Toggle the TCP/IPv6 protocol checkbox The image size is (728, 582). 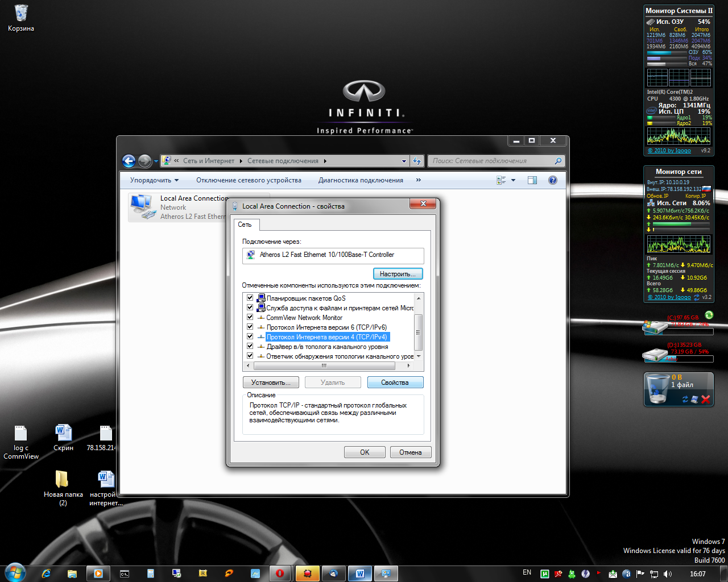[250, 327]
